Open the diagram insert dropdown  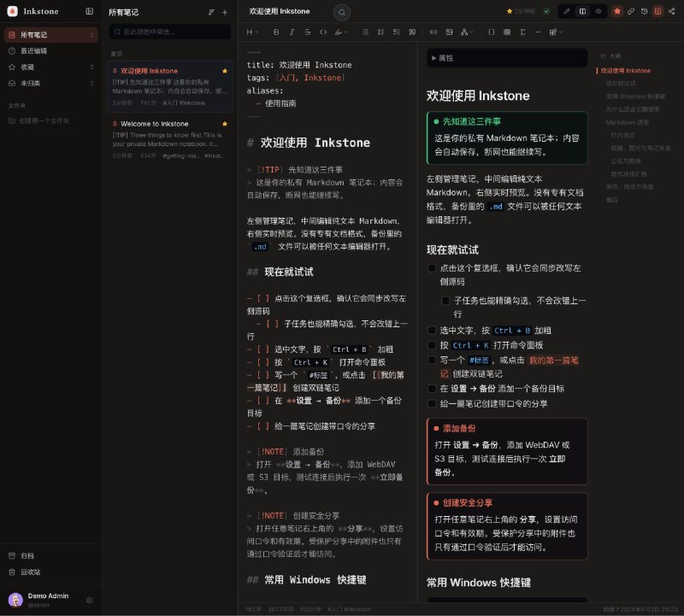point(467,32)
